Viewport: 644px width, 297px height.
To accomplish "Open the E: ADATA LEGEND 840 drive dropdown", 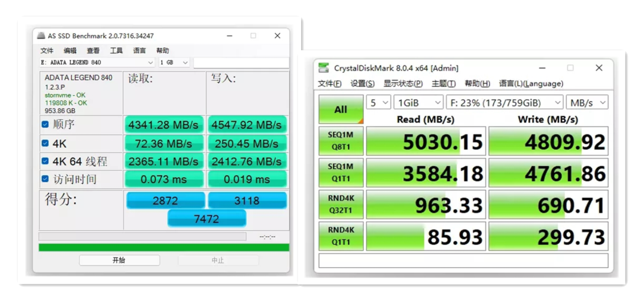I will pos(97,62).
